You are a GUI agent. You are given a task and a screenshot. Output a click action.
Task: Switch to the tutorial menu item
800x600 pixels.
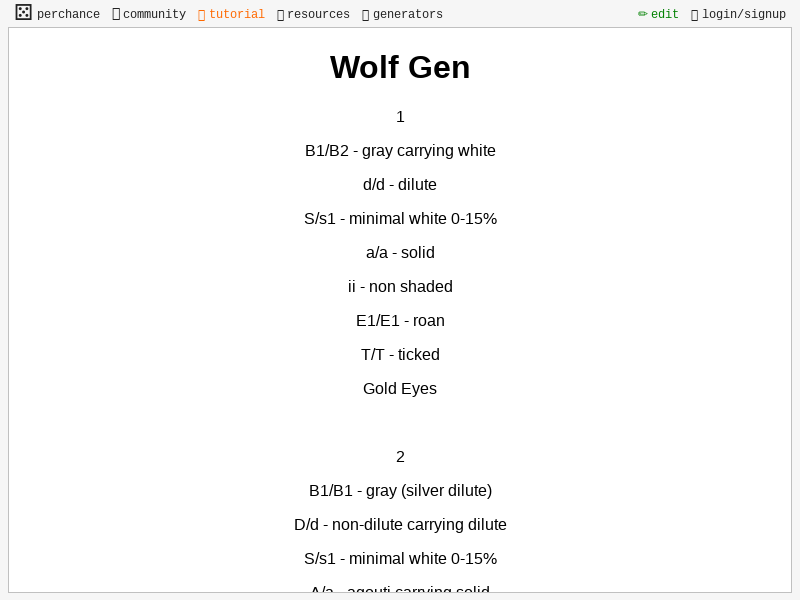[236, 14]
